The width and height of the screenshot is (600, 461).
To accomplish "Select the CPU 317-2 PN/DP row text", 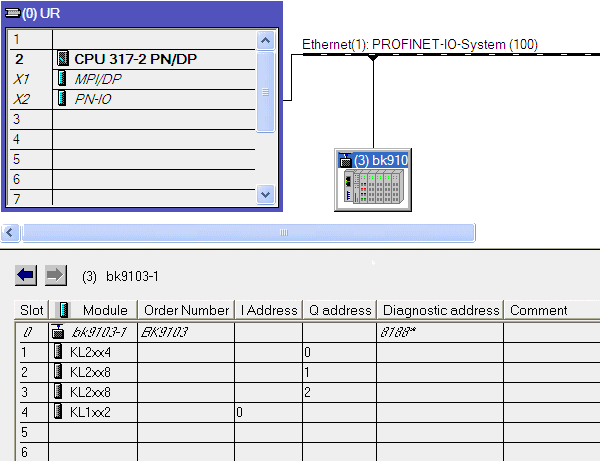I will (135, 59).
